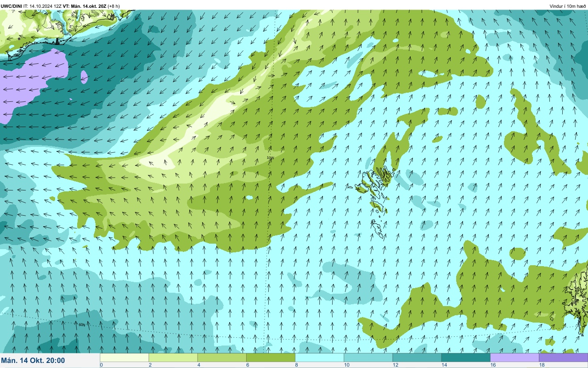Viewport: 588px width, 368px height.
Task: Click the 'Vindur í 10m hæð' title text
Action: (567, 6)
